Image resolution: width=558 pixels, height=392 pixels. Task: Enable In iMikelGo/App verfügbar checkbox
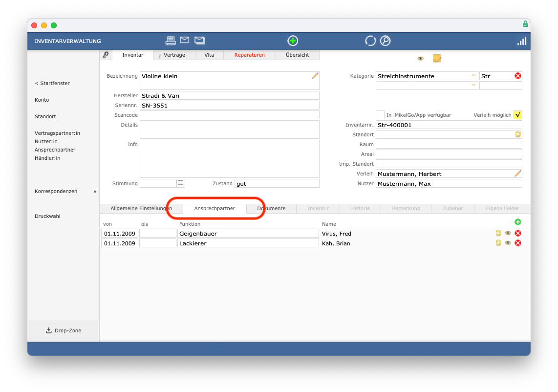pos(380,115)
